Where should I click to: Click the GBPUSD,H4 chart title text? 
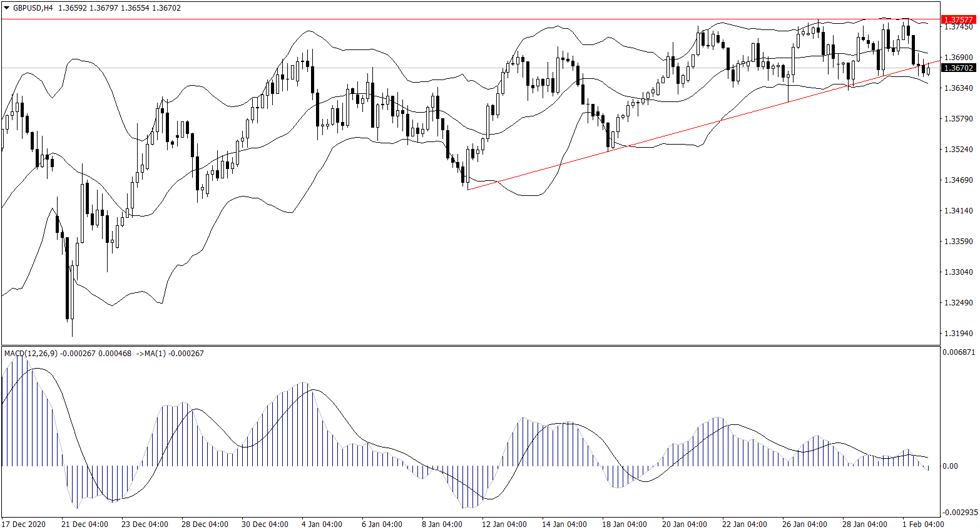pos(33,8)
